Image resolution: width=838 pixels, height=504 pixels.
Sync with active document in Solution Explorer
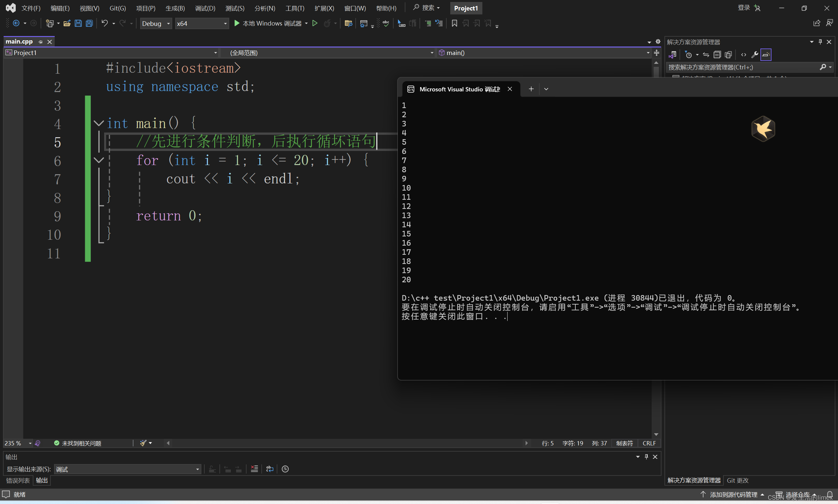[x=706, y=54]
